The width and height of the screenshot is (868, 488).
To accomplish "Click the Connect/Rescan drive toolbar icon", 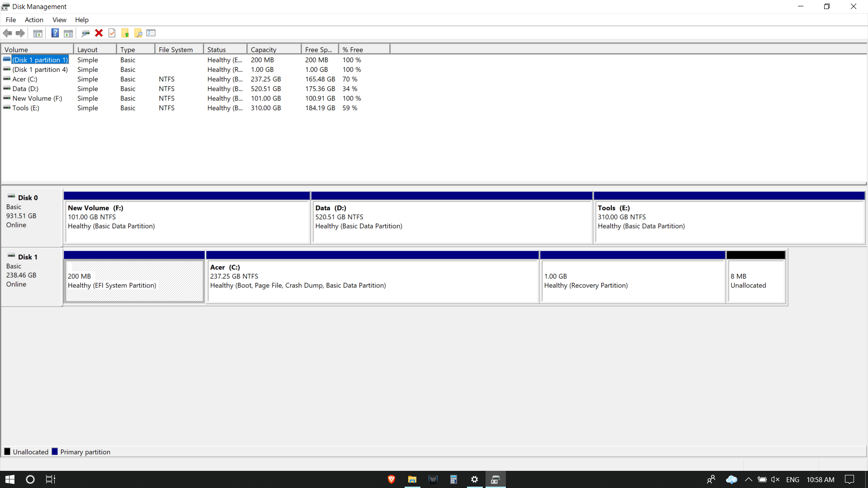I will tap(85, 33).
